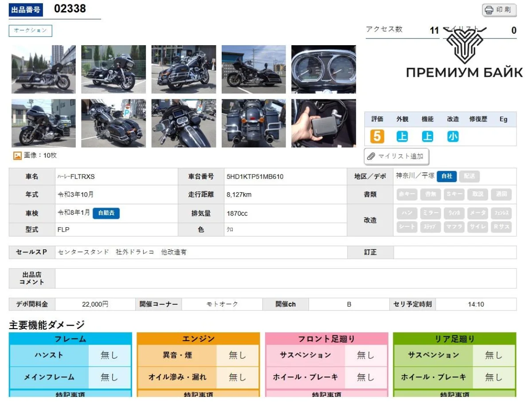Toggle the マフラ modification badge
Viewport: 532px width, 419px height.
point(454,227)
